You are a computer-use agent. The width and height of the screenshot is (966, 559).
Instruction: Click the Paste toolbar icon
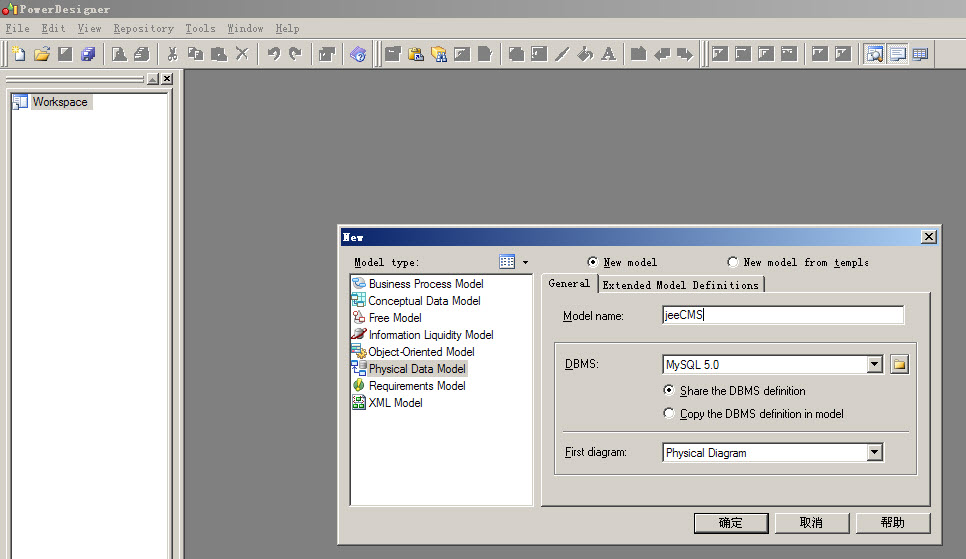(x=219, y=54)
